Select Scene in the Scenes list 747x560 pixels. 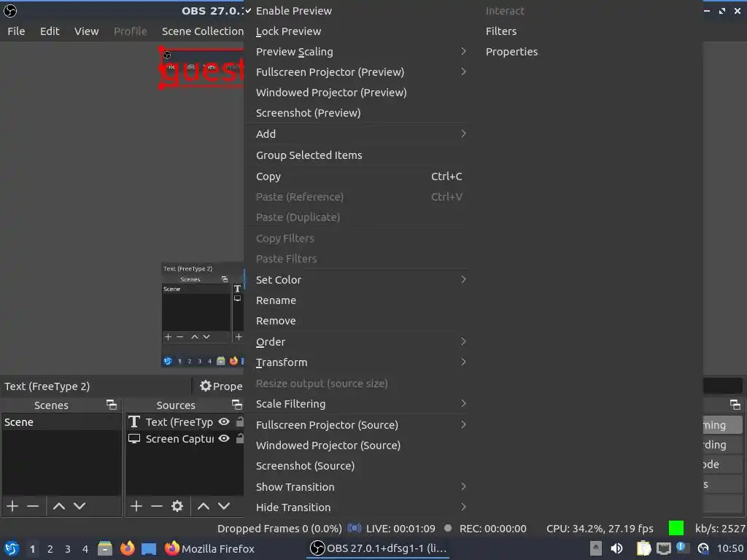61,422
